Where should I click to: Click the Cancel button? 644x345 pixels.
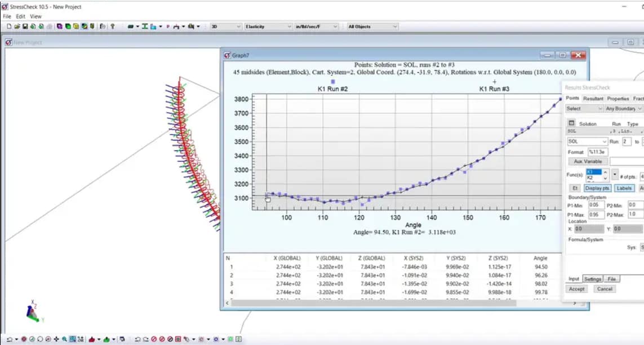pos(605,289)
